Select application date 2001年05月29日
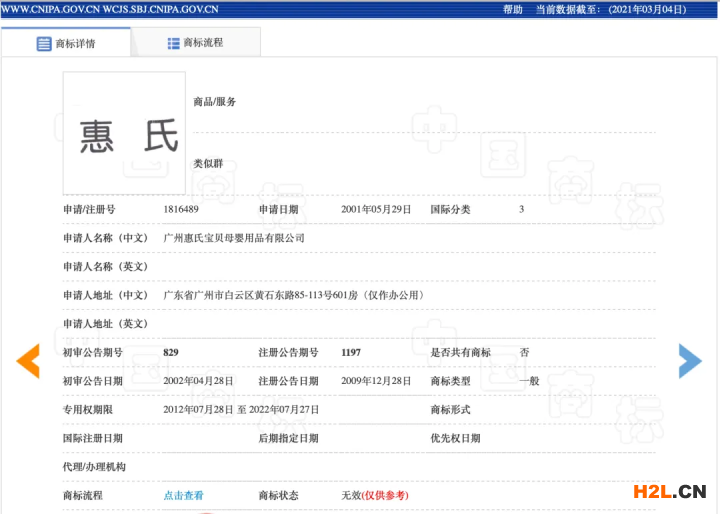Image resolution: width=720 pixels, height=514 pixels. click(376, 209)
